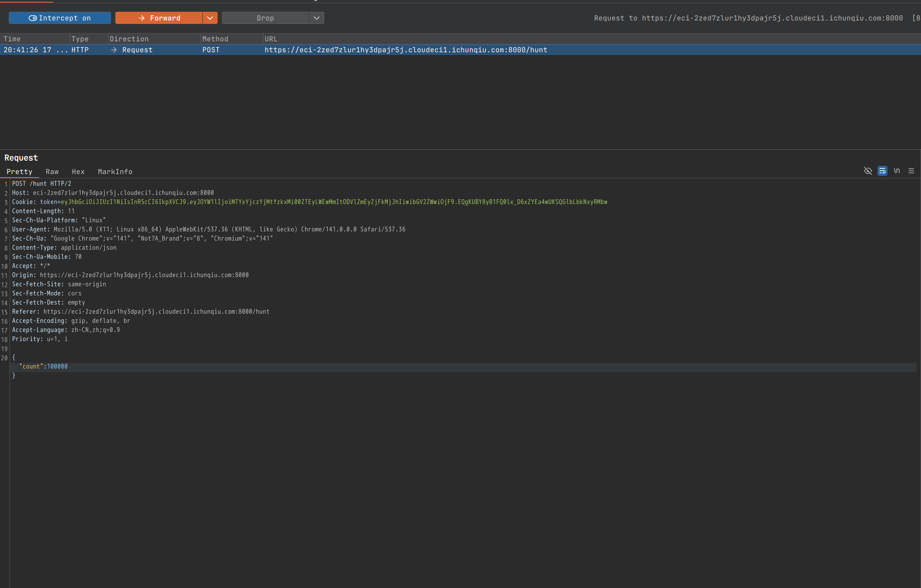The image size is (921, 588).
Task: Expand the Forward dropdown arrow
Action: tap(210, 18)
